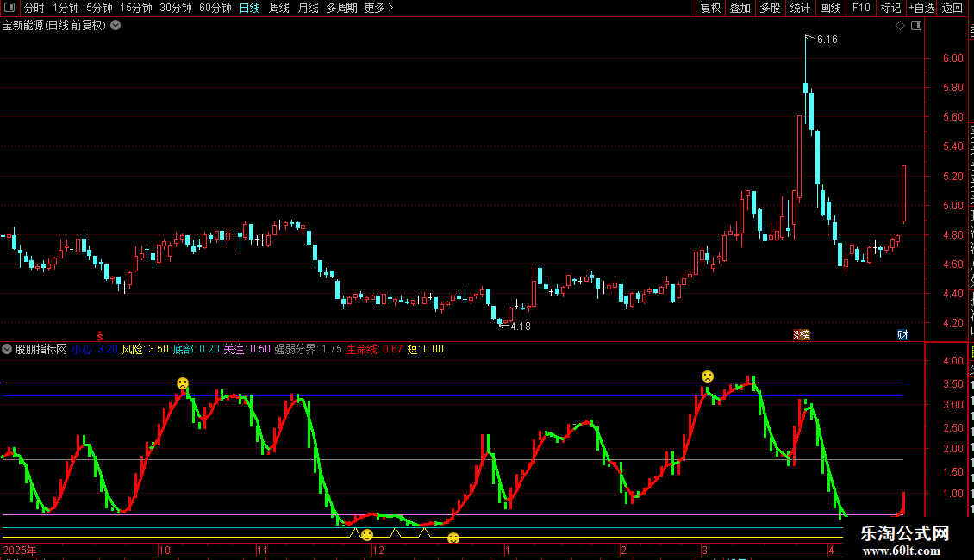Viewport: 974px width, 560px height.
Task: Toggle the sidebar panel icon at top-left
Action: pos(9,8)
